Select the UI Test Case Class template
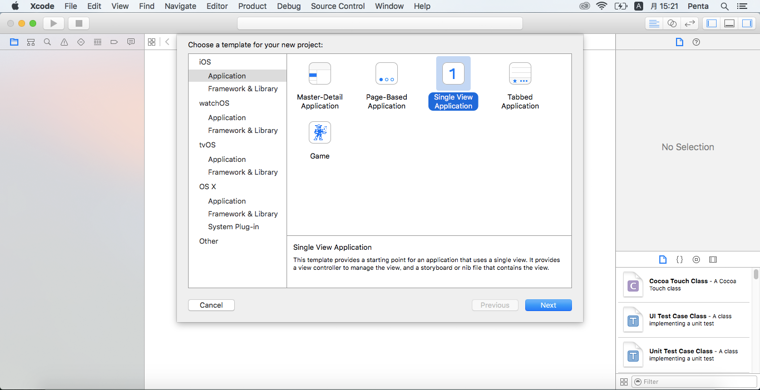The image size is (760, 390). point(684,320)
